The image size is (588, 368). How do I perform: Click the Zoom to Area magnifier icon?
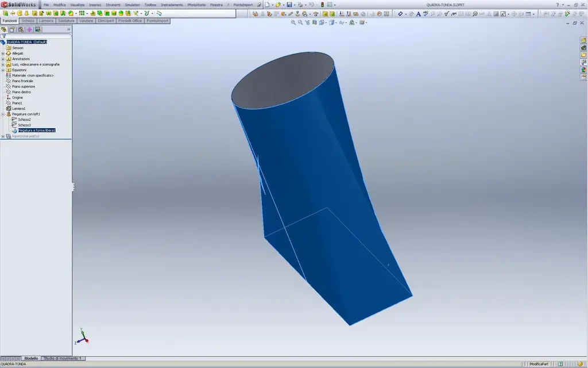(300, 22)
